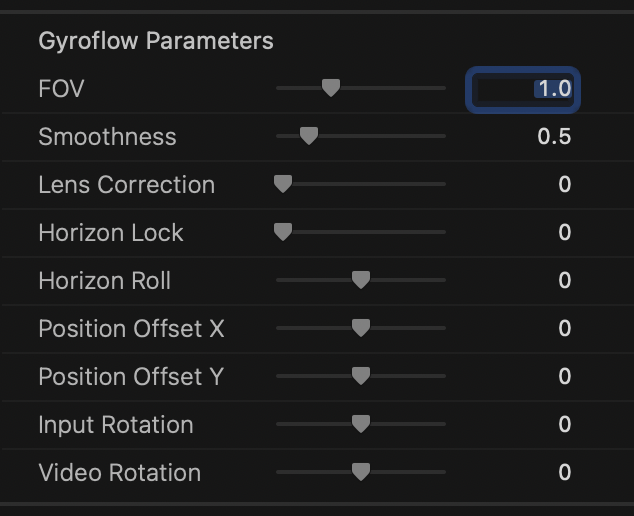
Task: Click the Smoothness parameter label
Action: [108, 137]
